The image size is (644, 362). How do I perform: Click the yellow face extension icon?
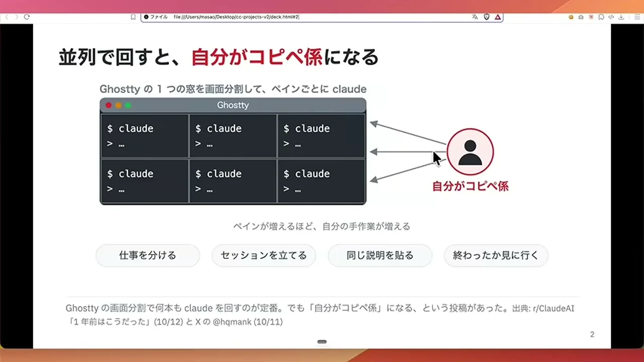coord(571,17)
